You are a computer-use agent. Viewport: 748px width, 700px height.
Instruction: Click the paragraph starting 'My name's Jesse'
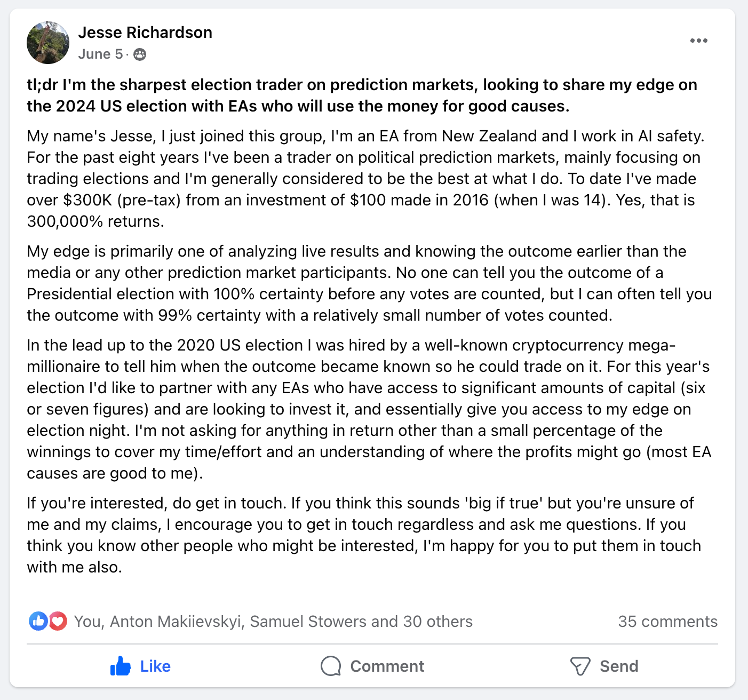point(366,179)
